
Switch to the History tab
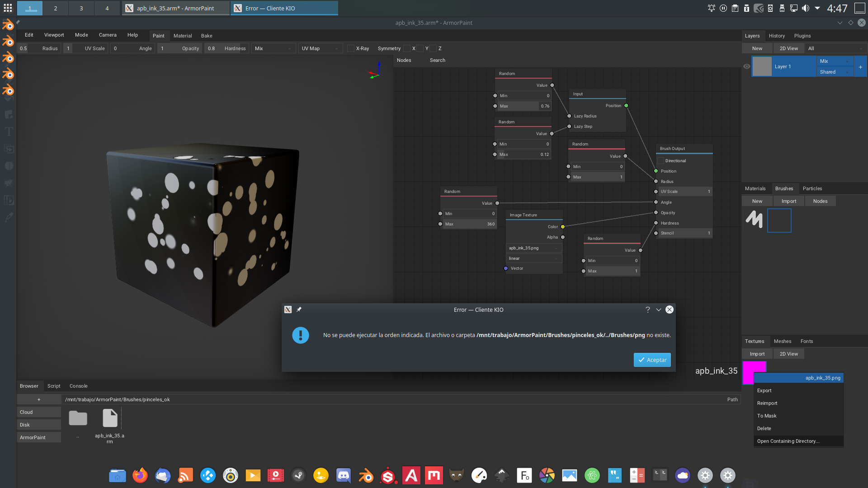click(x=777, y=36)
